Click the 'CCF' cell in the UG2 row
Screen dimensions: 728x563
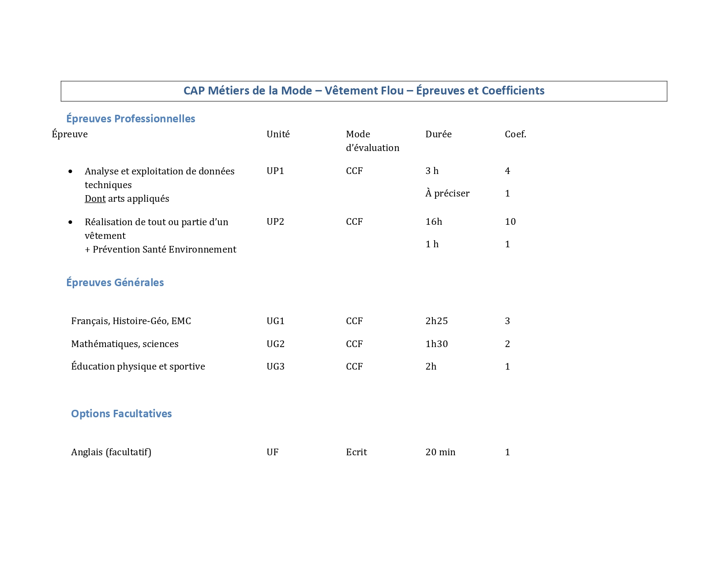[x=354, y=344]
